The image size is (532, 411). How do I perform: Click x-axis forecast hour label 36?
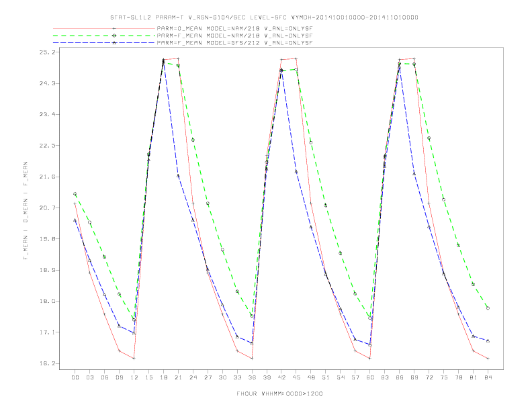coord(252,377)
